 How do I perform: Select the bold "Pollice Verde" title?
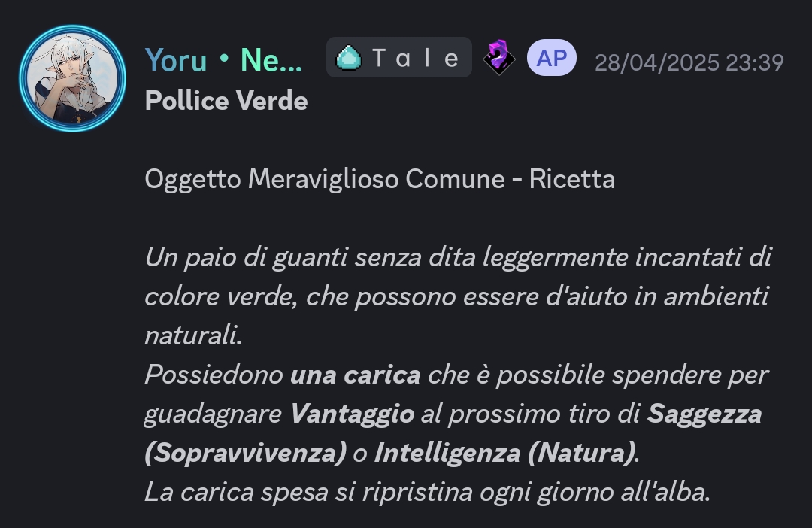(226, 101)
